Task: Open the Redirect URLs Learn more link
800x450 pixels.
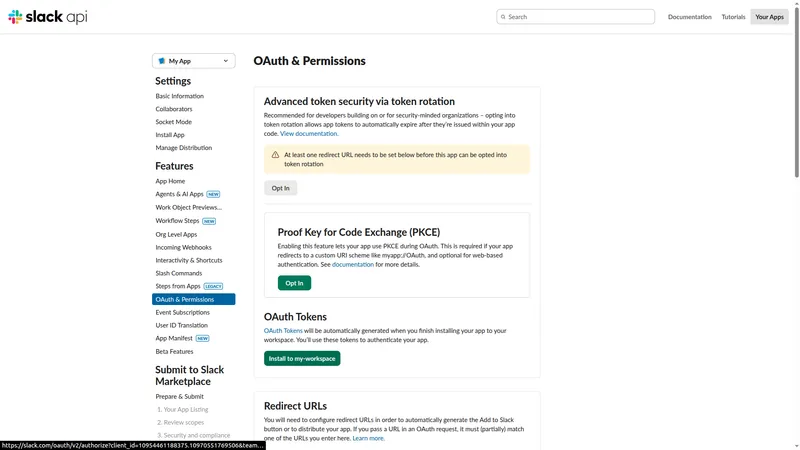Action: 368,438
